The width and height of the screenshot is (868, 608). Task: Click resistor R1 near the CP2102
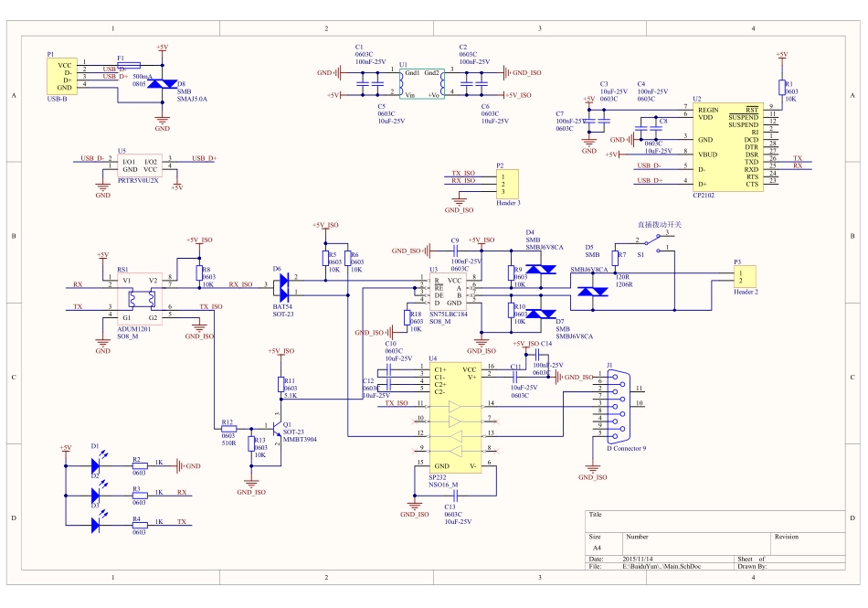pos(781,88)
